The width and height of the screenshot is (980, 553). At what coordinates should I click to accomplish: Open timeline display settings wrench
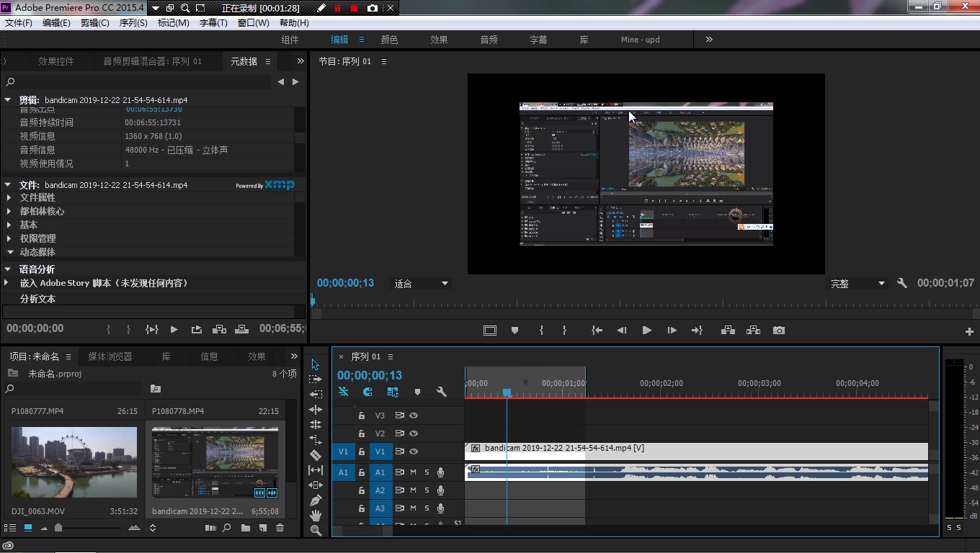tap(441, 392)
